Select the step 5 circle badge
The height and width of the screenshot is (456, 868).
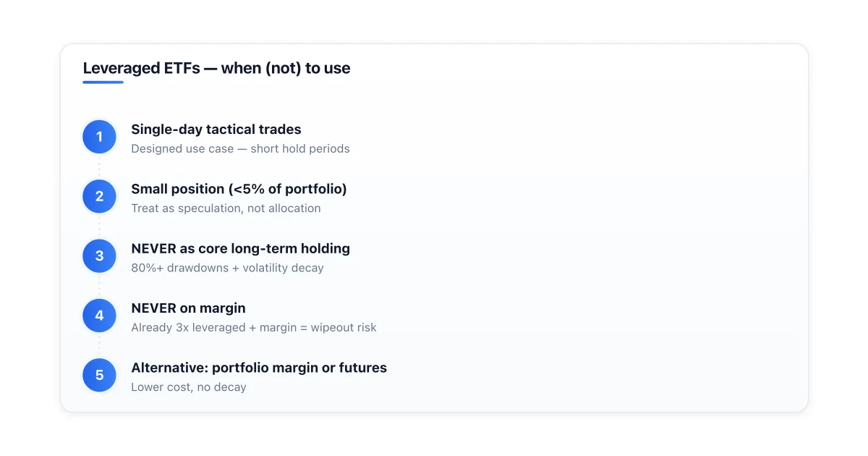pyautogui.click(x=100, y=375)
